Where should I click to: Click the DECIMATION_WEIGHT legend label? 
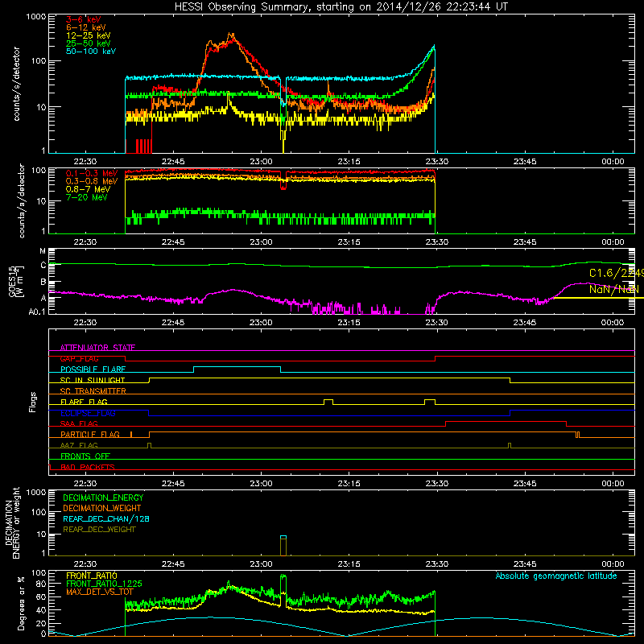[102, 508]
